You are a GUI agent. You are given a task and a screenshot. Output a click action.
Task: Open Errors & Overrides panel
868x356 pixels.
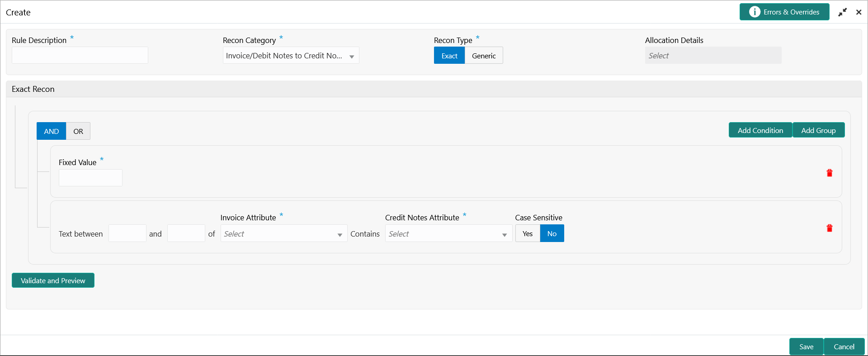784,12
